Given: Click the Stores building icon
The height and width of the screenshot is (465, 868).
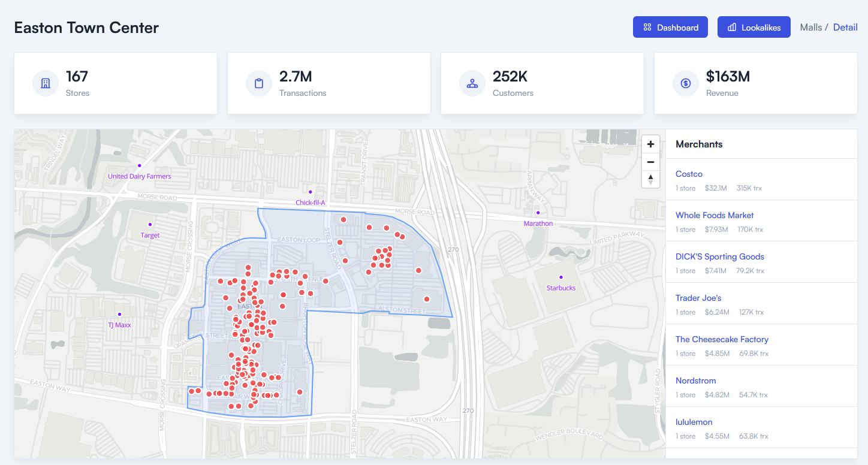Looking at the screenshot, I should click(46, 83).
